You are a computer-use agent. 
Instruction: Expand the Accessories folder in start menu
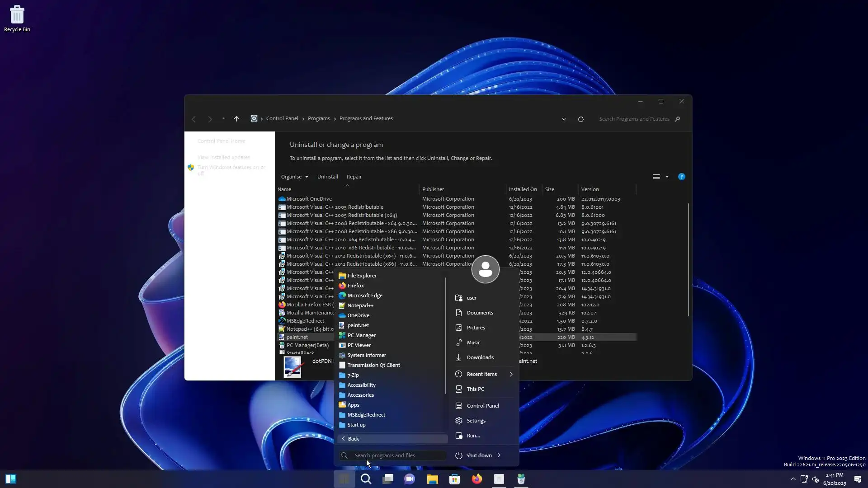(360, 395)
